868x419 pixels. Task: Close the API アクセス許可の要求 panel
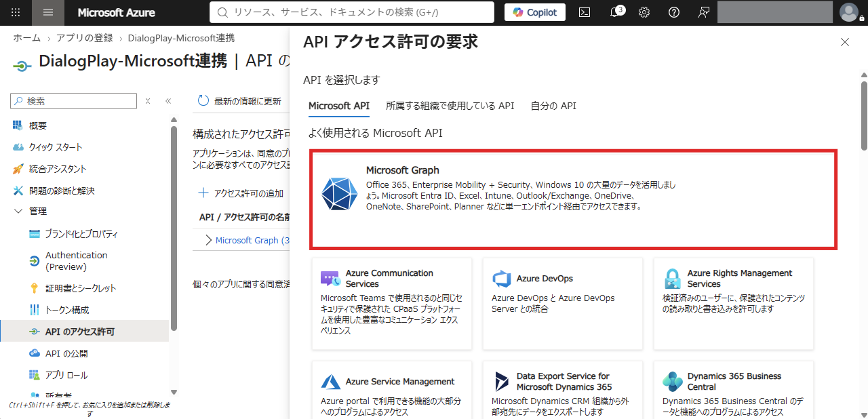click(x=845, y=42)
